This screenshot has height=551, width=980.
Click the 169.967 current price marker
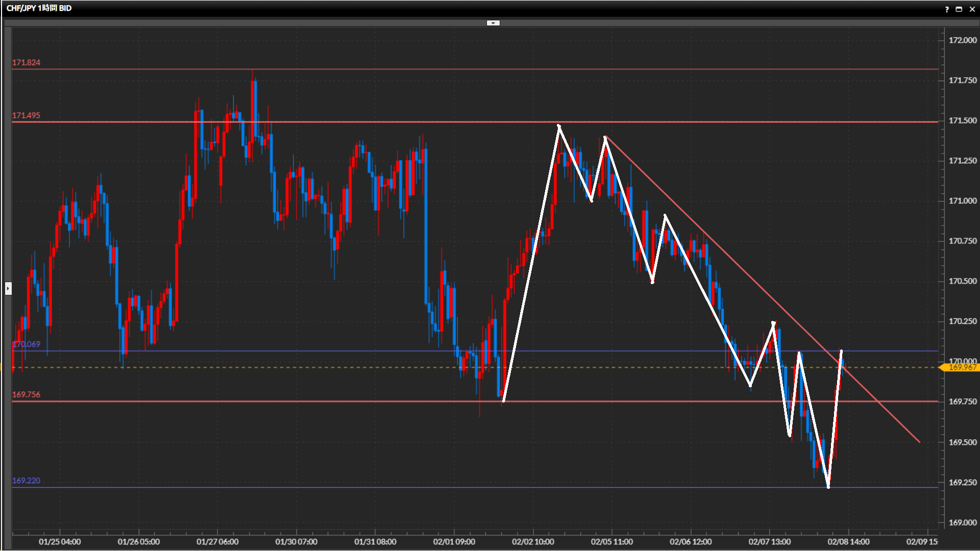[x=962, y=367]
